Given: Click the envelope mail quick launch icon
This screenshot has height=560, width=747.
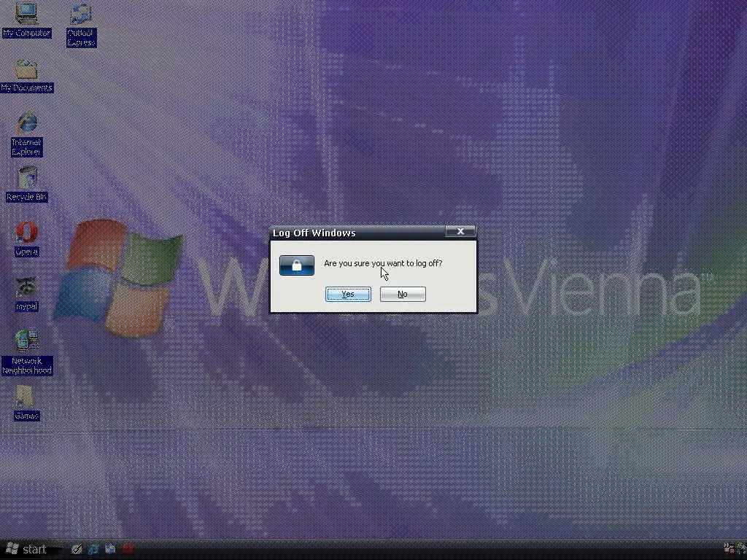Looking at the screenshot, I should click(x=111, y=550).
